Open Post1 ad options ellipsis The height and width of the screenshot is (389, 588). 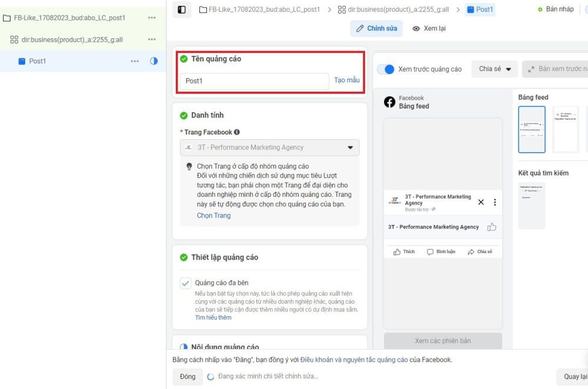coord(135,61)
